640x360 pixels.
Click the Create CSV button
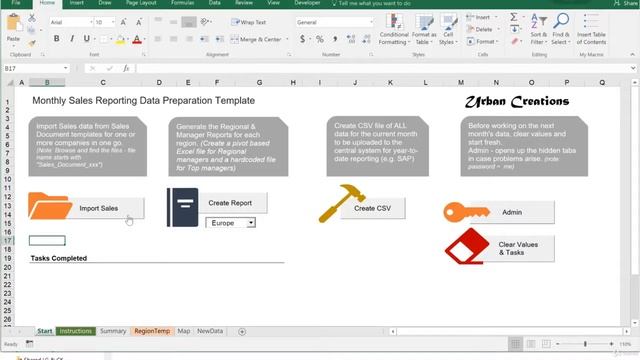[372, 208]
